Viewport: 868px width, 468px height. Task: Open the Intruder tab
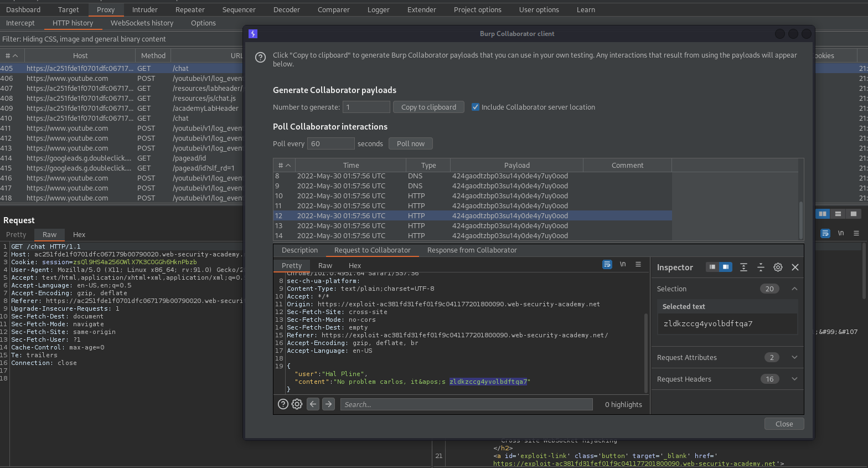[x=145, y=9]
